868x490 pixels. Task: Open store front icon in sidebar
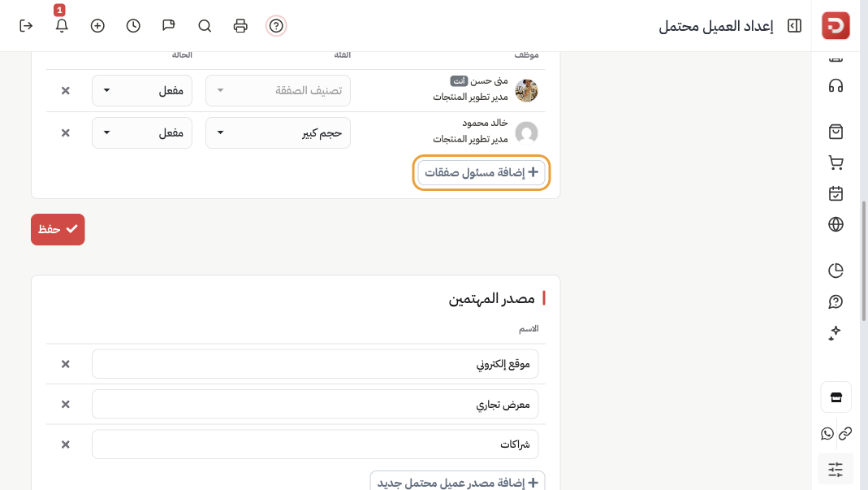coord(836,397)
